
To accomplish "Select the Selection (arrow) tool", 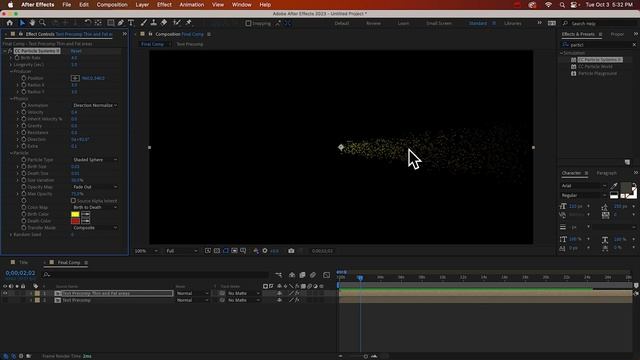I will tap(22, 23).
